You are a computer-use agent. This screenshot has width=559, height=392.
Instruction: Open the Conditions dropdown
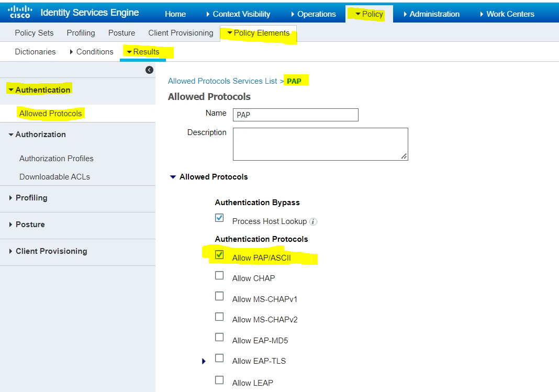point(92,52)
